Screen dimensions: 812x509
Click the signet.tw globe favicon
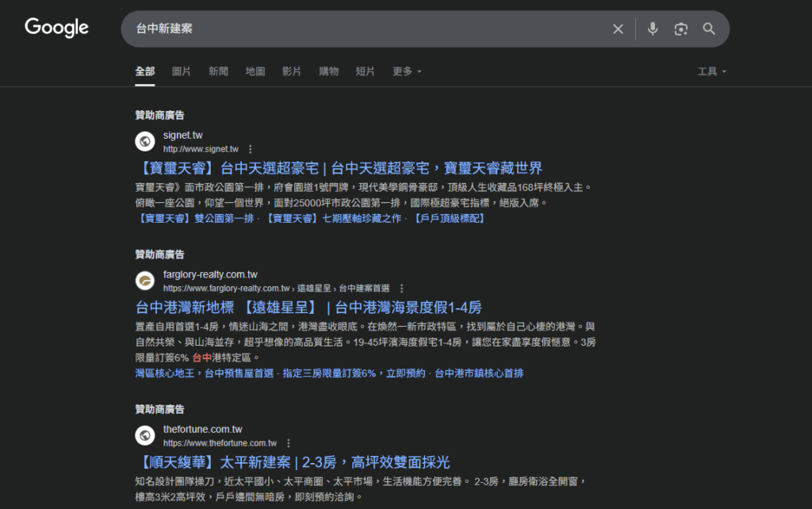(145, 141)
